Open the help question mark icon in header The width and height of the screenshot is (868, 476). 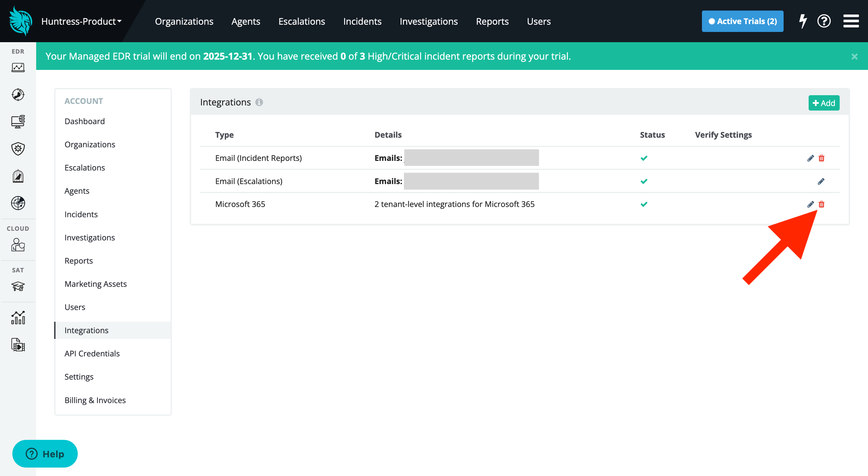(x=824, y=21)
